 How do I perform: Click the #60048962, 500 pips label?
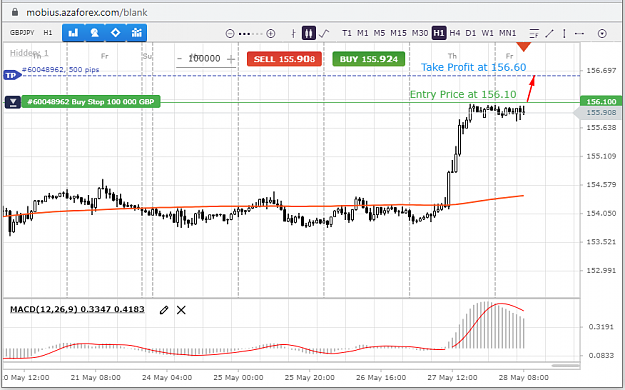(61, 70)
